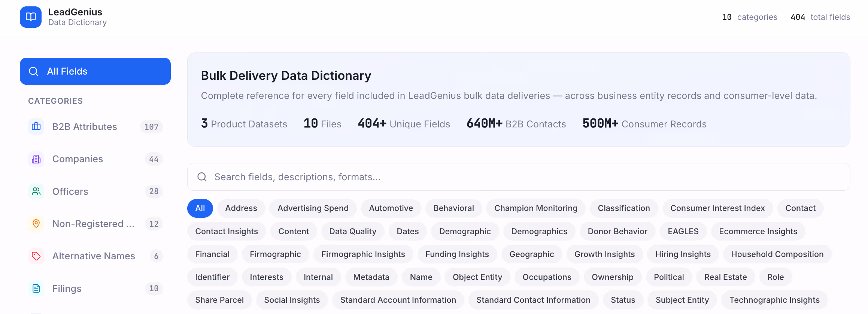Toggle the Champion Monitoring filter chip

pos(536,208)
